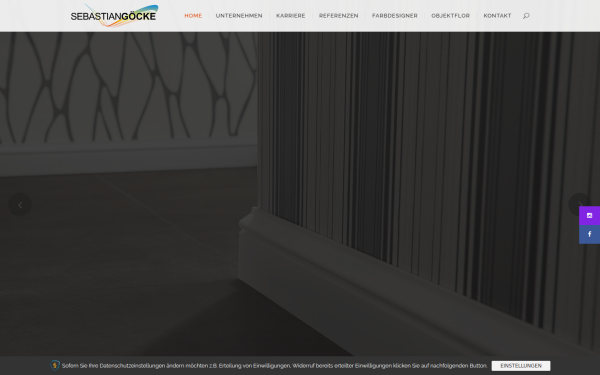Open the KONTAKT menu item
The height and width of the screenshot is (375, 600).
[x=497, y=16]
